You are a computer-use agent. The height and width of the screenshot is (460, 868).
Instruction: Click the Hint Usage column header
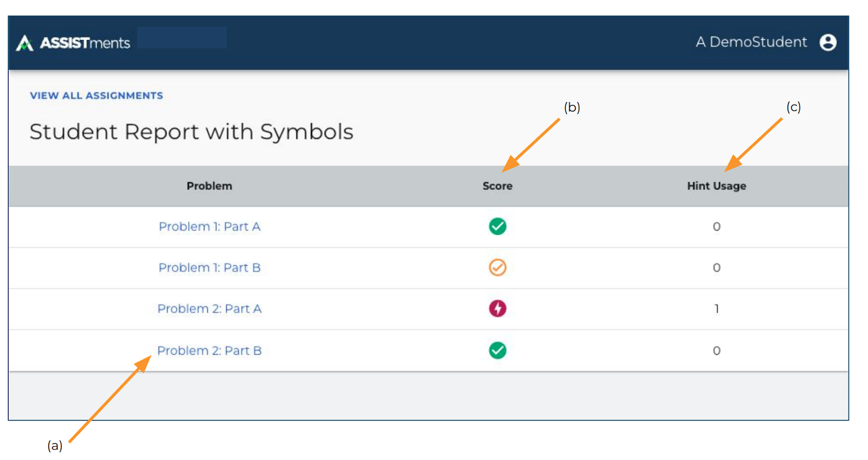coord(716,186)
